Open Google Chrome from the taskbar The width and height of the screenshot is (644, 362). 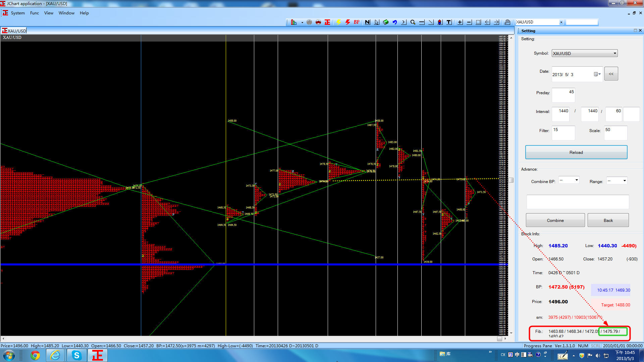pos(35,355)
